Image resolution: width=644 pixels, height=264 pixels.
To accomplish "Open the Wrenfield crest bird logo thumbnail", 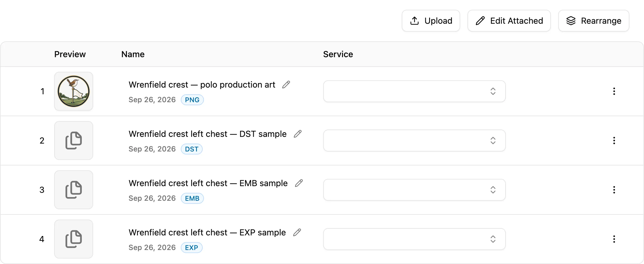I will click(74, 91).
